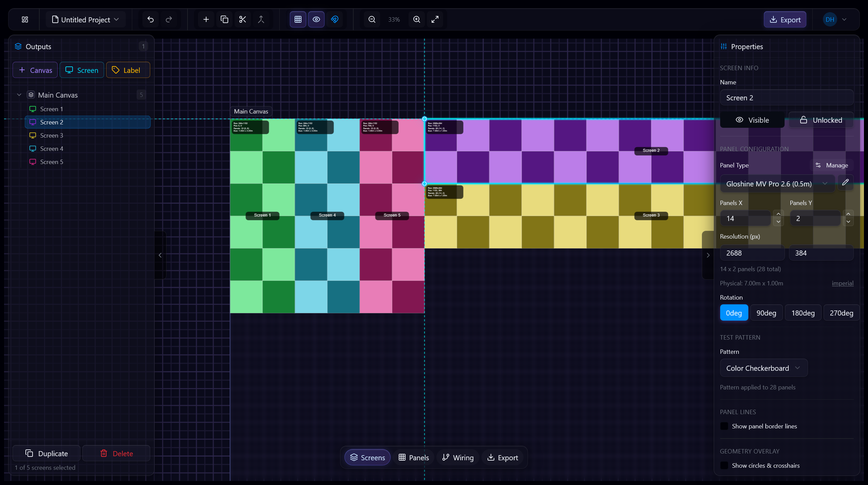868x485 pixels.
Task: Switch to the Wiring tab
Action: pyautogui.click(x=457, y=457)
